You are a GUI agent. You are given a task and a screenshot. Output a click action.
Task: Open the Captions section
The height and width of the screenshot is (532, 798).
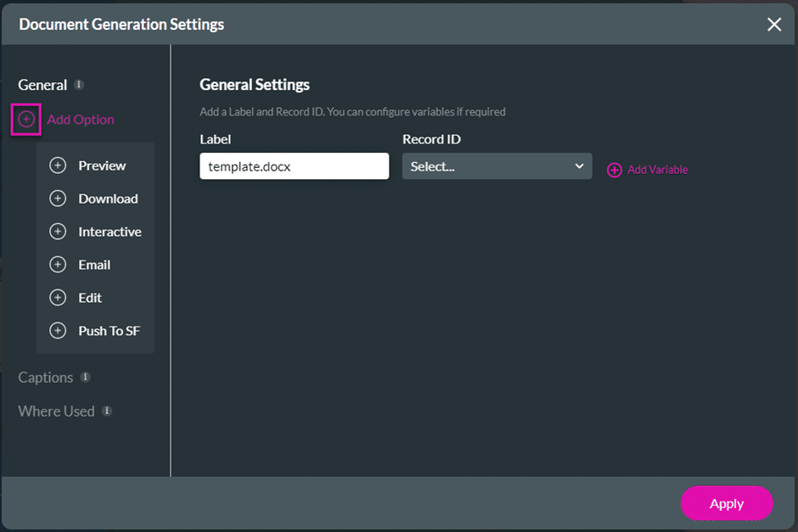tap(46, 378)
